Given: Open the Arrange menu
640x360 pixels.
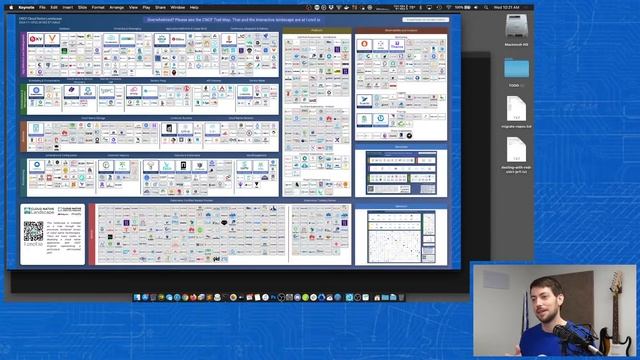Looking at the screenshot, I should [117, 7].
